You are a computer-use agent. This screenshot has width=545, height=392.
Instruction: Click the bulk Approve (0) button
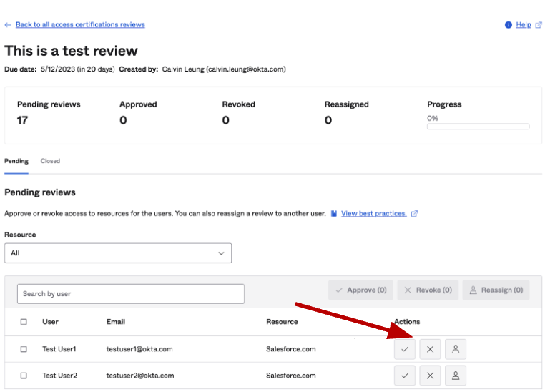coord(361,290)
